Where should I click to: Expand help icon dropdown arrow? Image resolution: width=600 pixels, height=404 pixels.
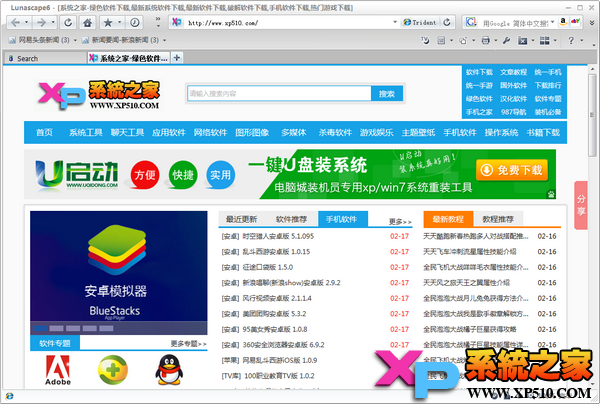[581, 41]
